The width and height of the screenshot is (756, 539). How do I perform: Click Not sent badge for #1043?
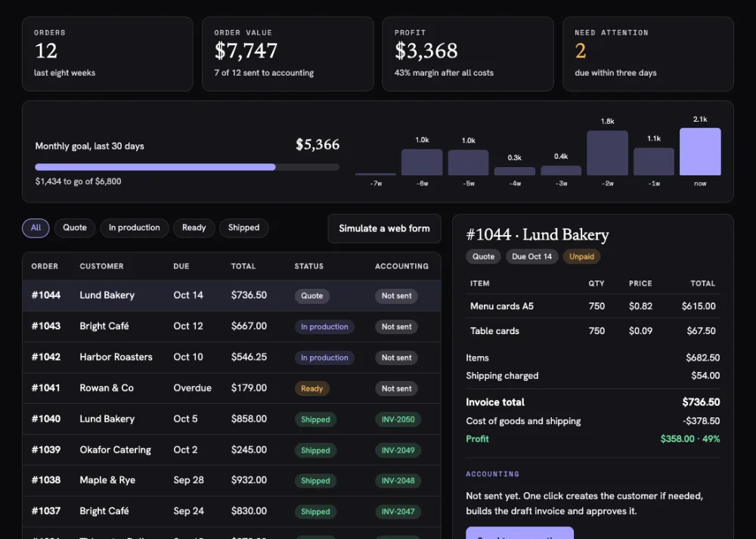396,327
